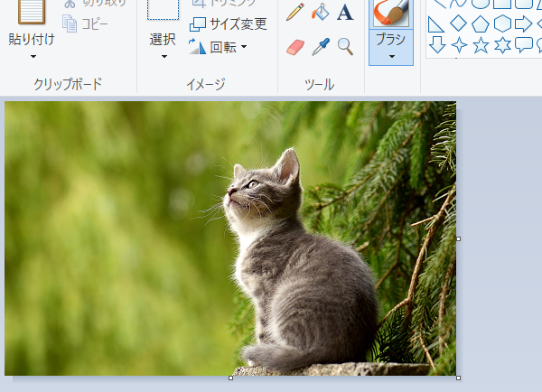This screenshot has height=392, width=542.
Task: Expand the dropdown arrow under 選択
Action: pos(164,56)
